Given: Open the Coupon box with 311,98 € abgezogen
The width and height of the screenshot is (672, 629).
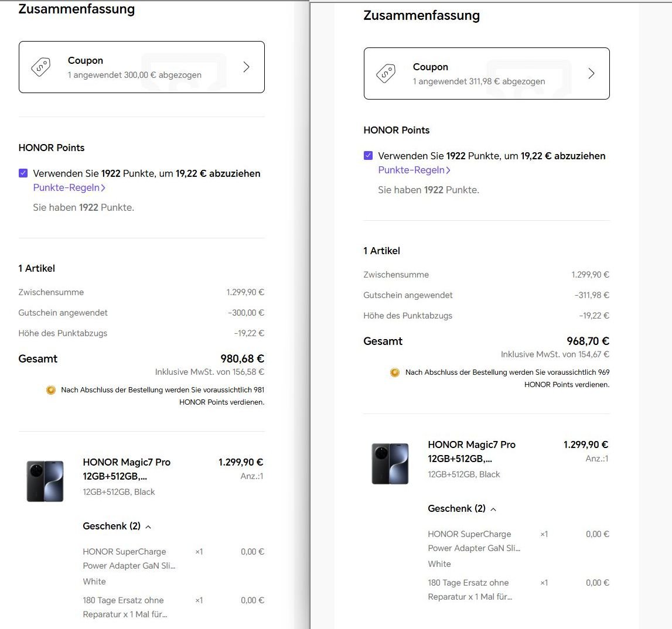Looking at the screenshot, I should tap(486, 74).
